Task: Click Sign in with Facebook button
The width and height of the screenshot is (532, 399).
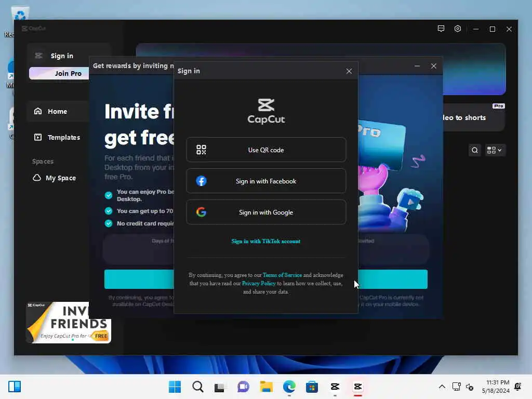Action: (x=266, y=181)
